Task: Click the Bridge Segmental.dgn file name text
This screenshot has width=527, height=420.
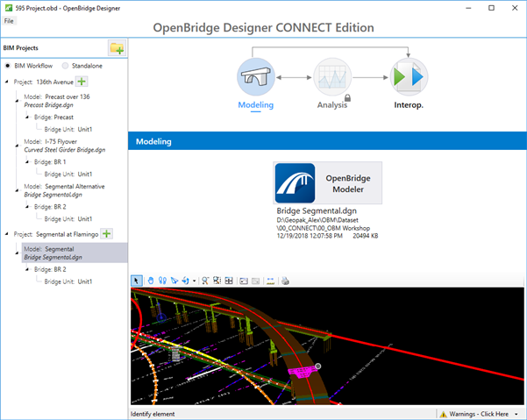Action: click(317, 210)
